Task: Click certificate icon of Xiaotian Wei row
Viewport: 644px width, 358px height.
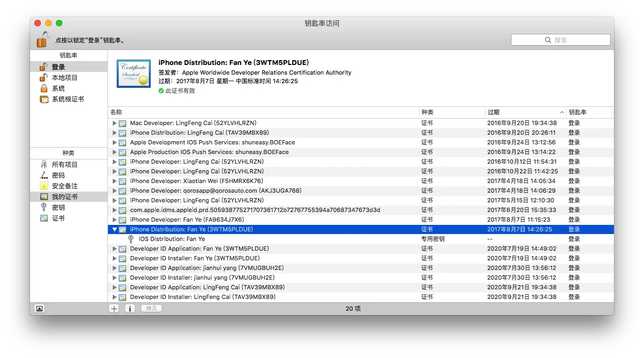Action: [x=122, y=181]
